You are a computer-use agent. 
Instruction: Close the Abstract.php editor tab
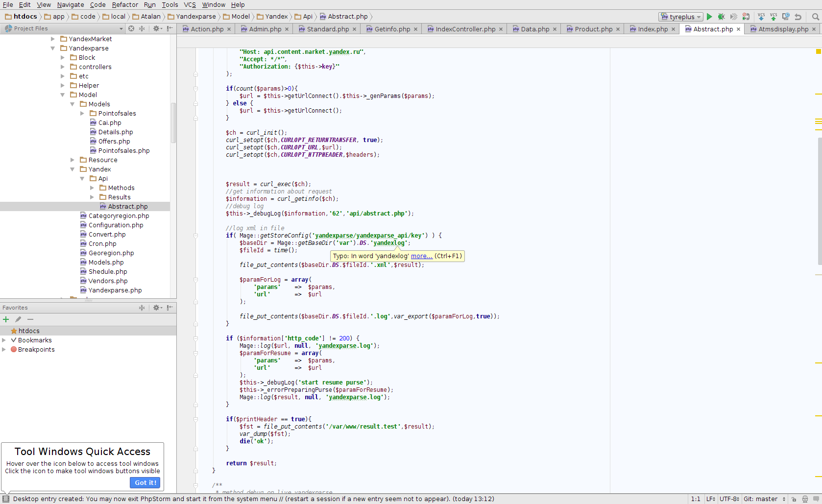738,29
